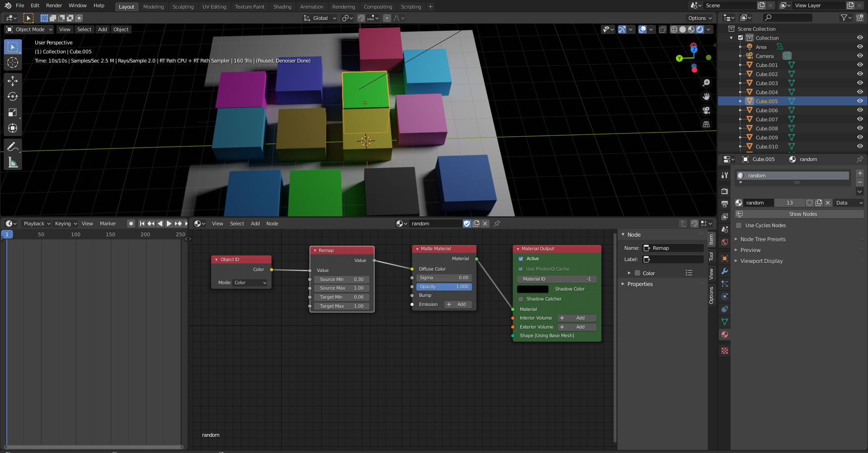This screenshot has width=868, height=453.
Task: Click the Show Nodes button
Action: (802, 214)
